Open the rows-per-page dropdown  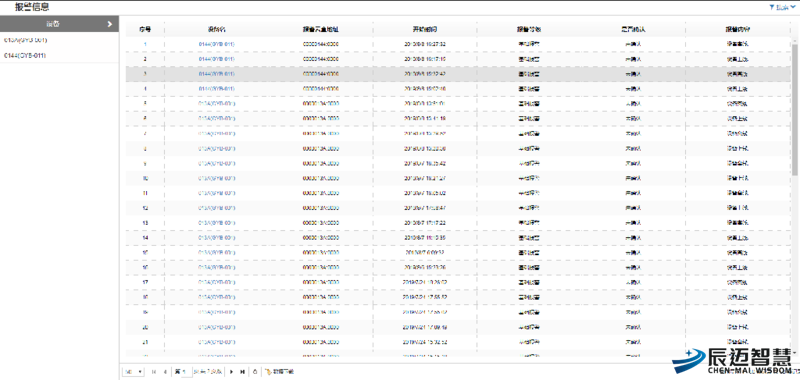click(133, 372)
